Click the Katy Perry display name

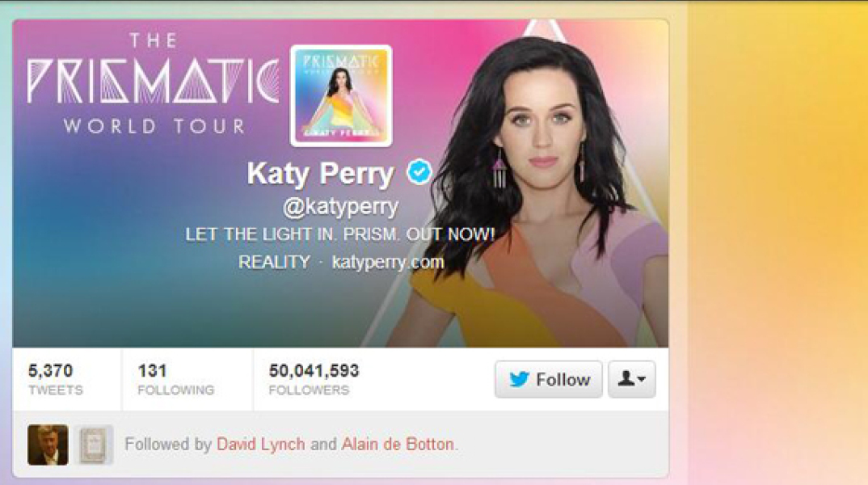point(320,173)
